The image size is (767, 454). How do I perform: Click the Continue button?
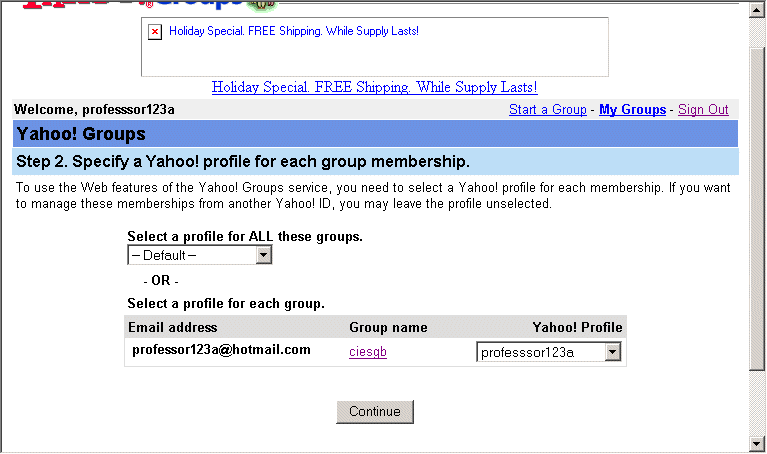coord(375,411)
